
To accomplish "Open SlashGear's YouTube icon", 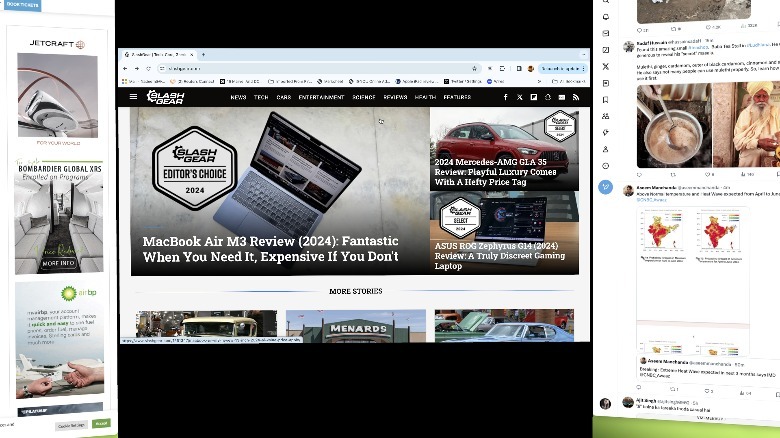I will coord(562,97).
